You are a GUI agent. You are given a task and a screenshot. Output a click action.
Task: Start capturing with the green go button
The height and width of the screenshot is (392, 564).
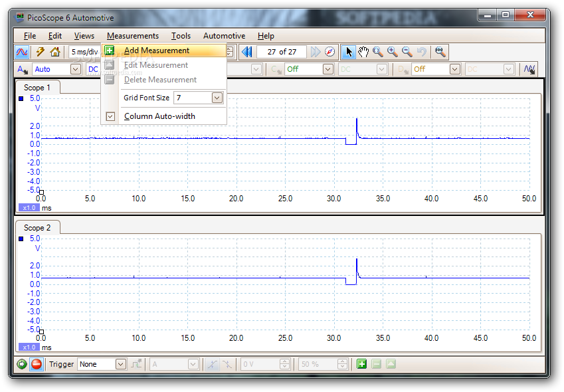point(21,364)
